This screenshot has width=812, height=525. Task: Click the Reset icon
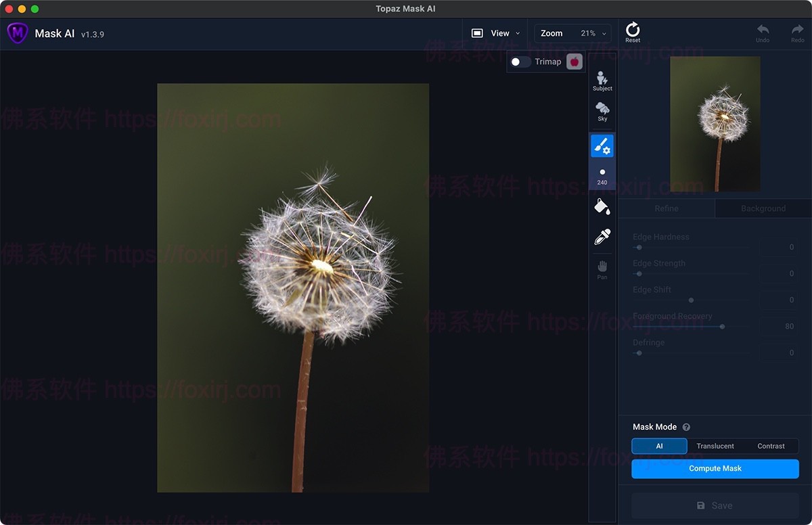633,32
